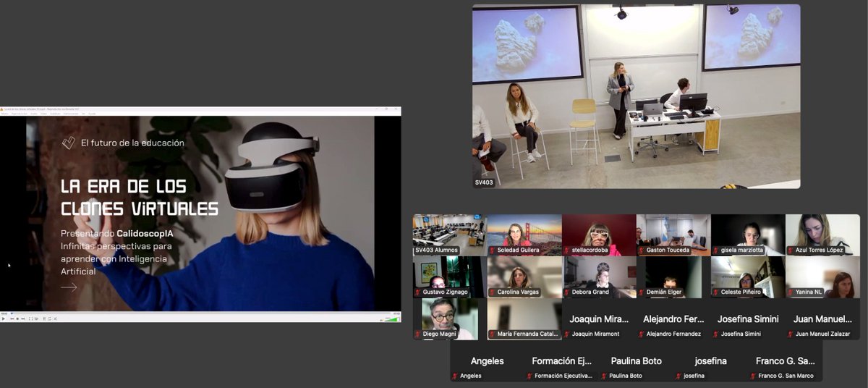Open the Audio menu in VLC
The image size is (868, 388).
[34, 114]
